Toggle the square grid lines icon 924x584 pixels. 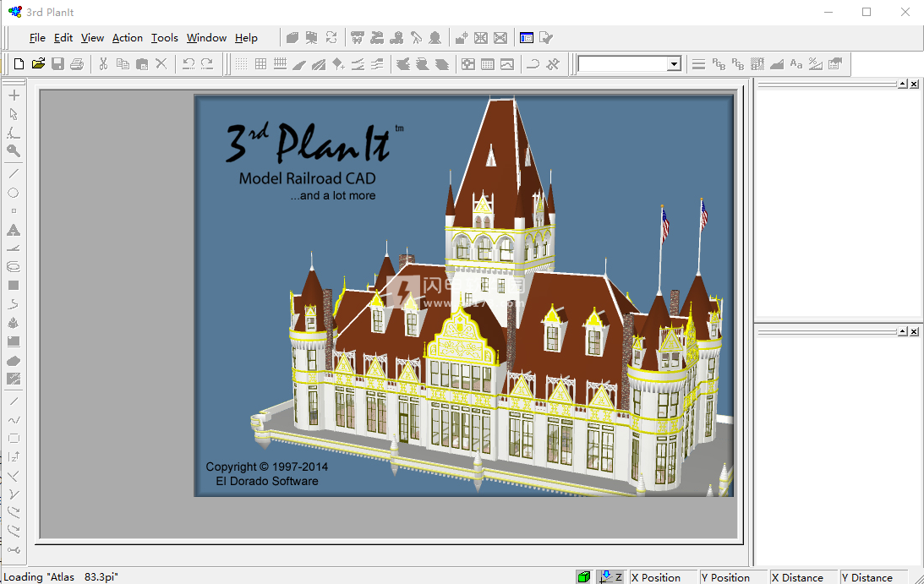[261, 63]
